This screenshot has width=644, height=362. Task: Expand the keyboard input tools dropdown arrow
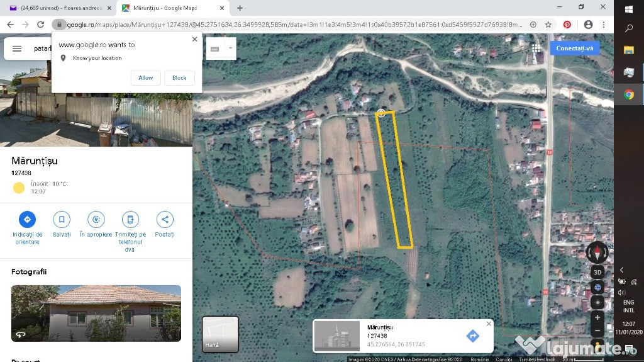230,48
